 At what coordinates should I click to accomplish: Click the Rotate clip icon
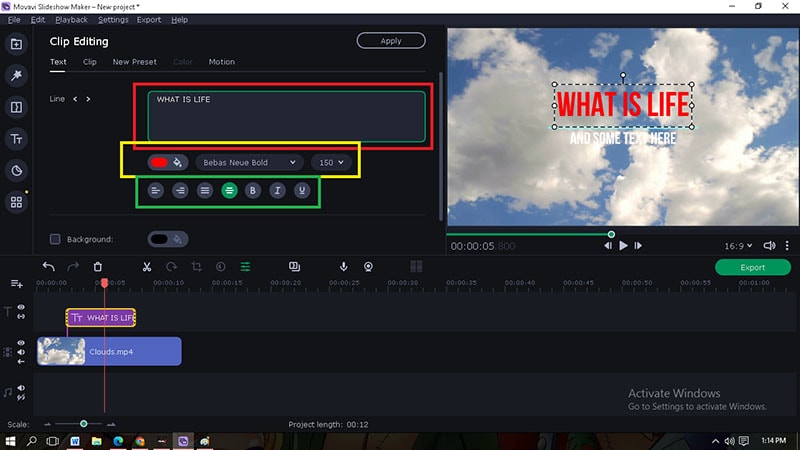171,266
